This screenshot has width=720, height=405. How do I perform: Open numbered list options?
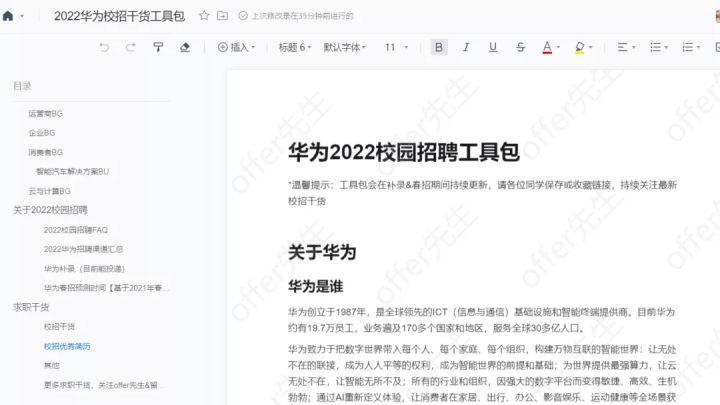(x=691, y=47)
